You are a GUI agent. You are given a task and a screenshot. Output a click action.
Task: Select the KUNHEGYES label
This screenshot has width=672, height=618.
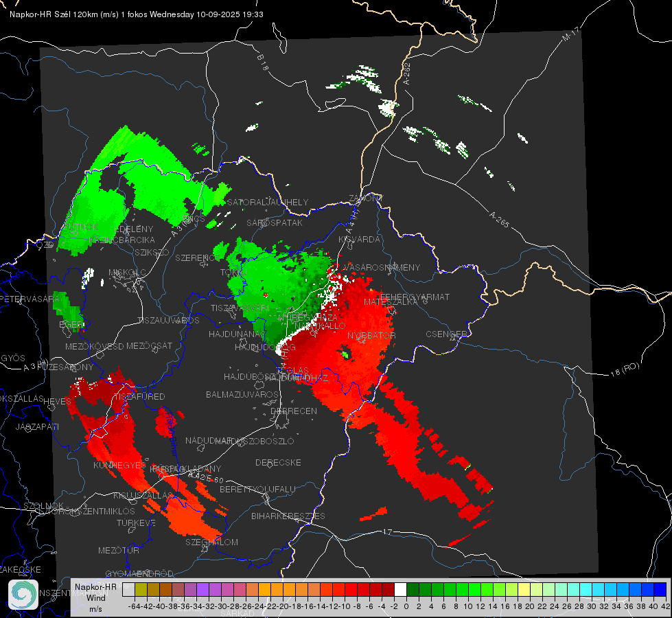point(119,466)
